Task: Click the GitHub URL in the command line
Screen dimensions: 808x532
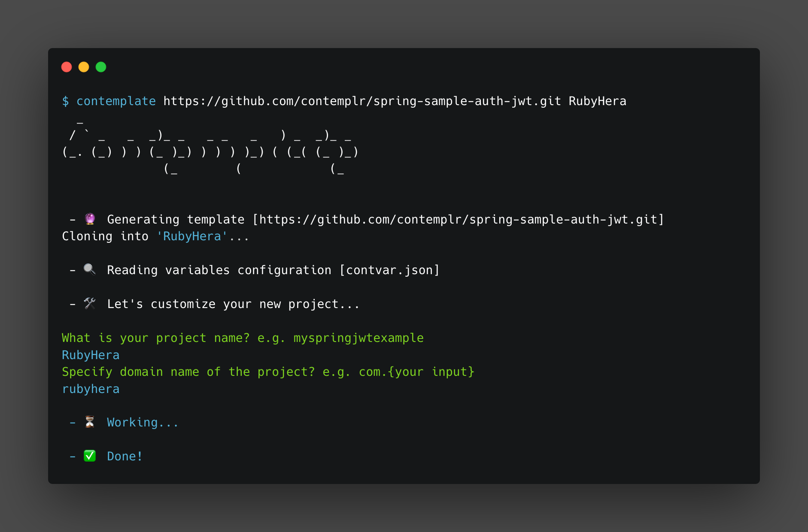Action: point(362,101)
